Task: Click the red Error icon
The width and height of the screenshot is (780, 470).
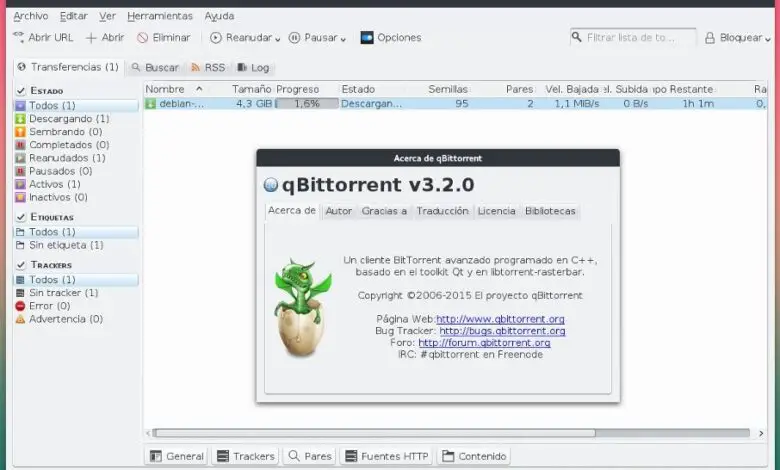Action: click(x=20, y=306)
